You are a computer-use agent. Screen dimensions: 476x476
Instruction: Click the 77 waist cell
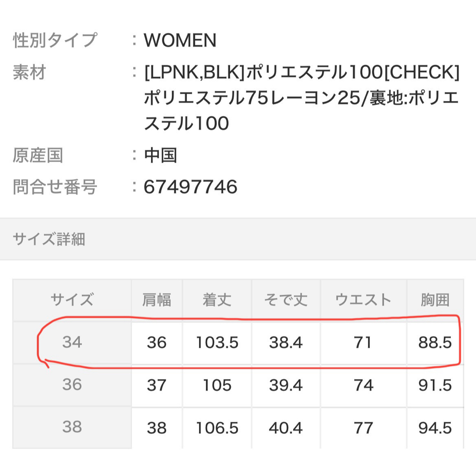tap(363, 428)
